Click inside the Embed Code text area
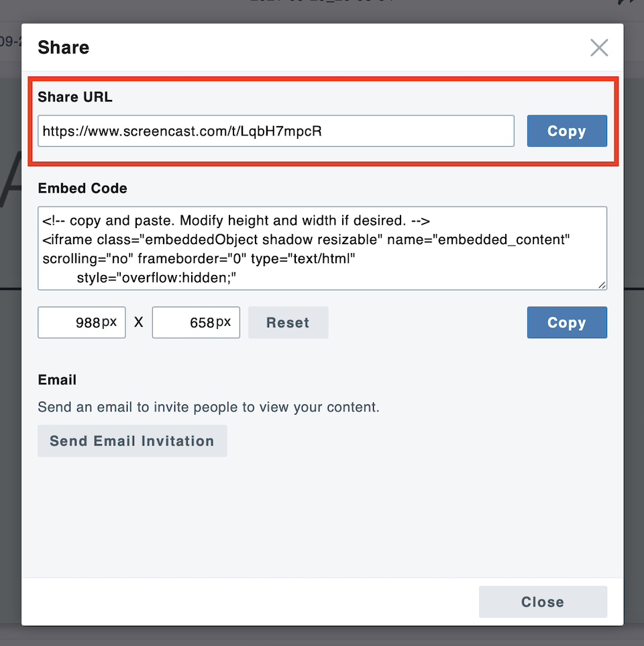 [322, 248]
